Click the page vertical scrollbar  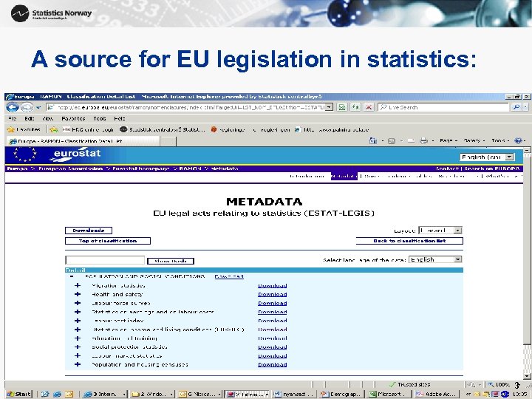527,264
